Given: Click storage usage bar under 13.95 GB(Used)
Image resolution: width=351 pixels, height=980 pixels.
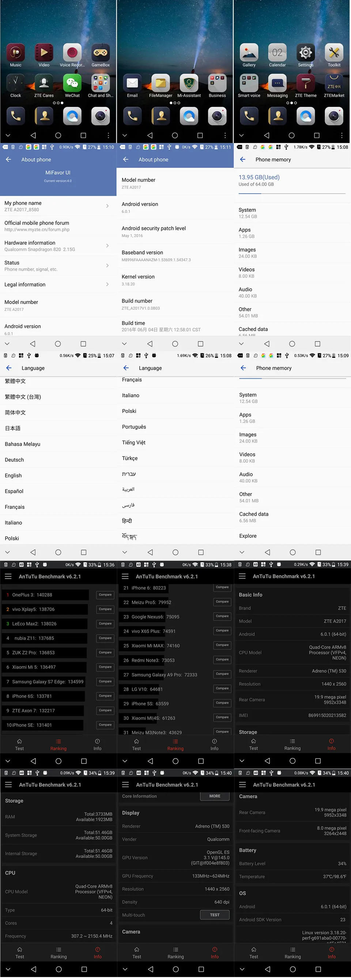Looking at the screenshot, I should coord(292,194).
